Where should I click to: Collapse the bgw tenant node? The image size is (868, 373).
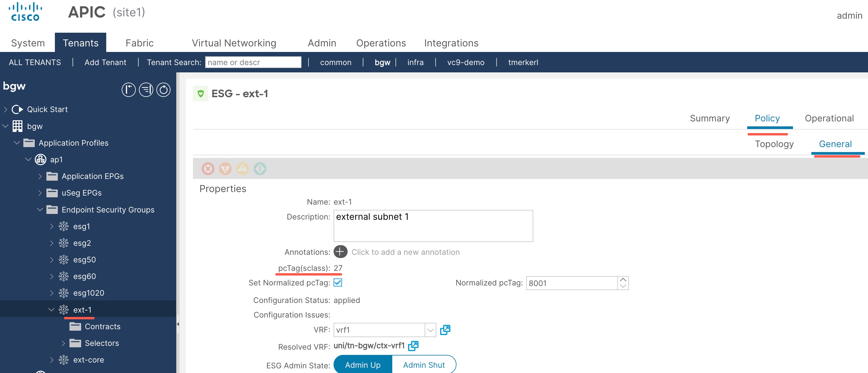[x=5, y=126]
